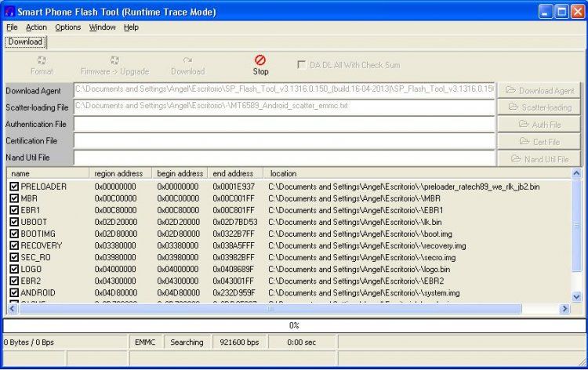
Task: Click the Firmware -> Upgrade toolbar icon
Action: click(114, 60)
